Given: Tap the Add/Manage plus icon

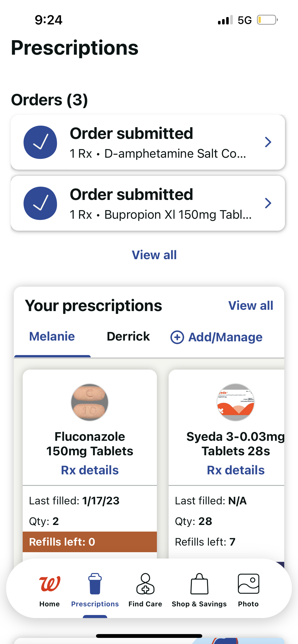Looking at the screenshot, I should click(177, 337).
